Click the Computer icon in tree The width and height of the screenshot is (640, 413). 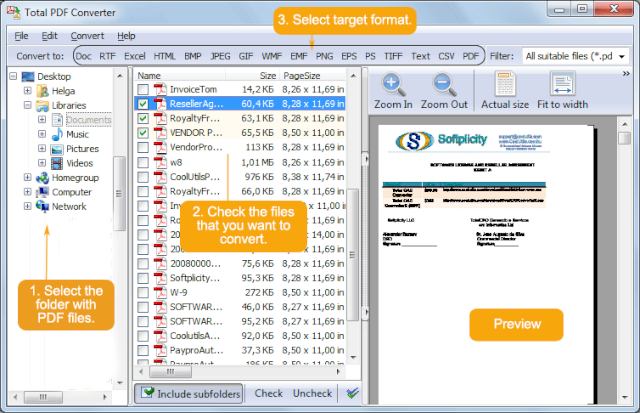(42, 192)
